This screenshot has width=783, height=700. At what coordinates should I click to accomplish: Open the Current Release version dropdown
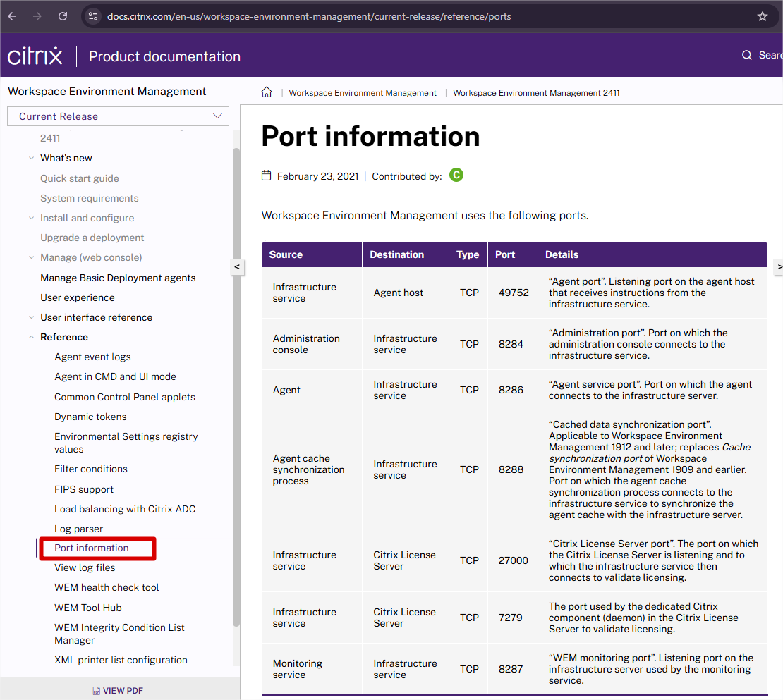tap(118, 116)
